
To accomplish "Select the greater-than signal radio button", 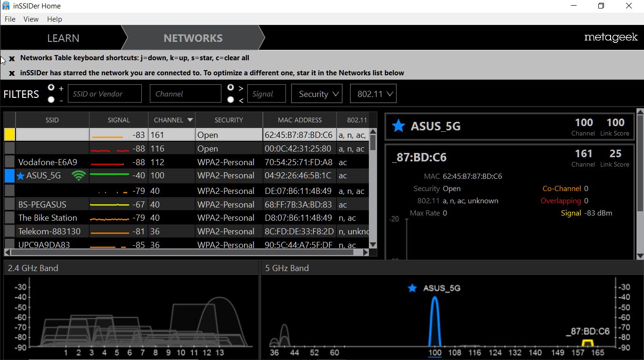I will pos(230,88).
